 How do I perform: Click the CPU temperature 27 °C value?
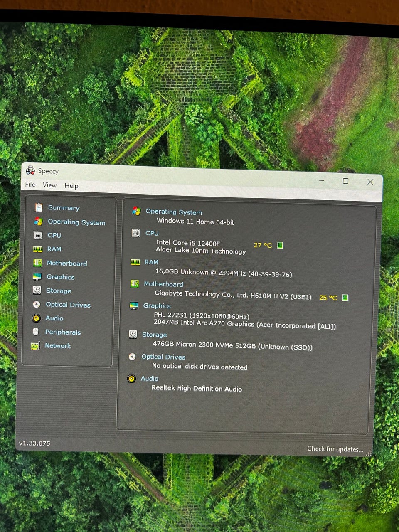click(x=263, y=245)
